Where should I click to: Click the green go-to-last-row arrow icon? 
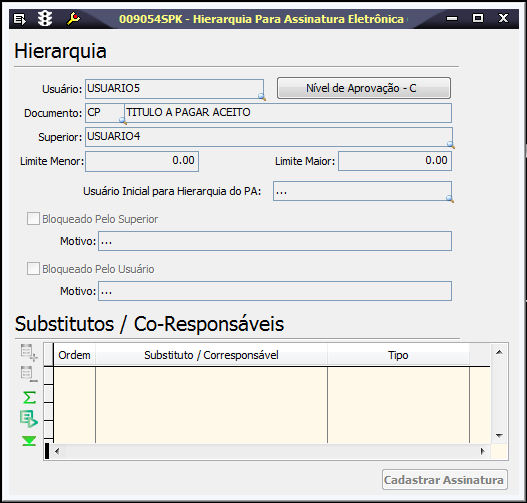click(x=29, y=441)
